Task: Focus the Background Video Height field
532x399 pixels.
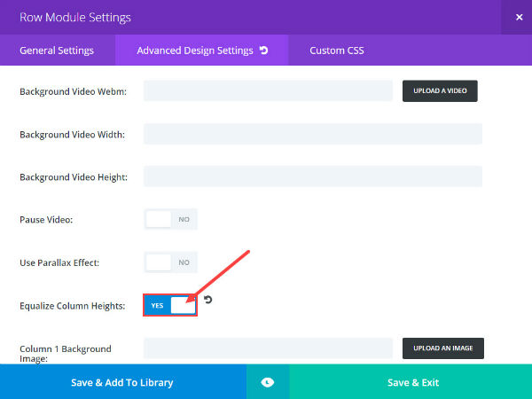Action: coord(313,176)
